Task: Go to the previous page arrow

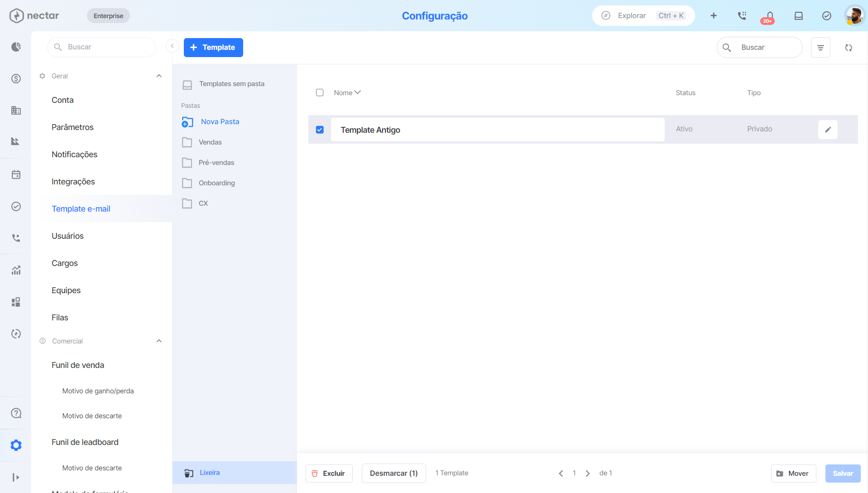Action: [x=561, y=473]
